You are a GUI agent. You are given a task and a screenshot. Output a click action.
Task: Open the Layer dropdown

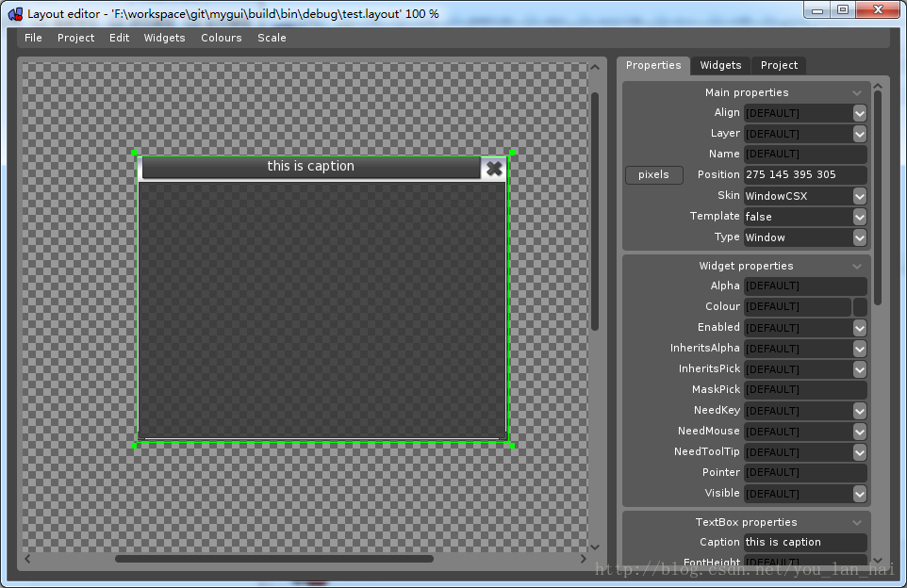click(x=860, y=134)
